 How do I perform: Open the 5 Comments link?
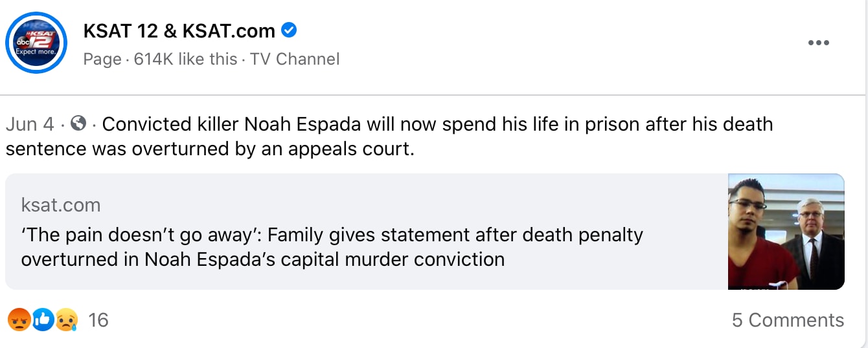point(788,320)
